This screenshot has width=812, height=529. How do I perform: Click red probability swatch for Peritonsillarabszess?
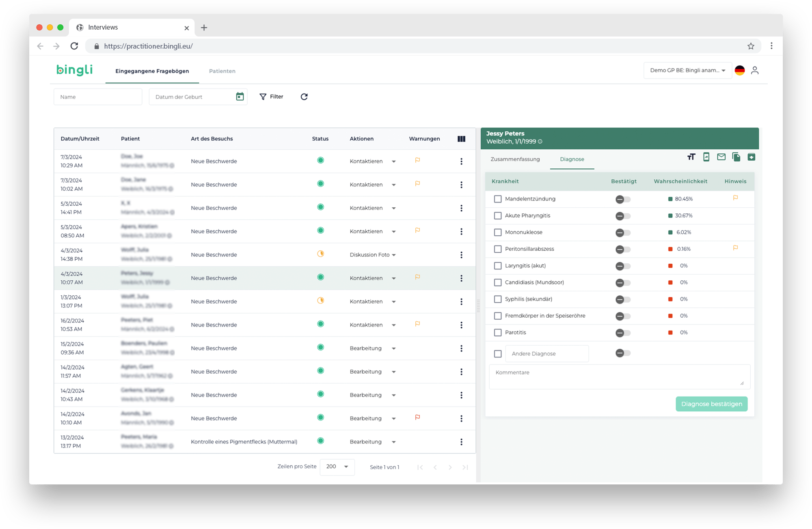click(x=670, y=249)
